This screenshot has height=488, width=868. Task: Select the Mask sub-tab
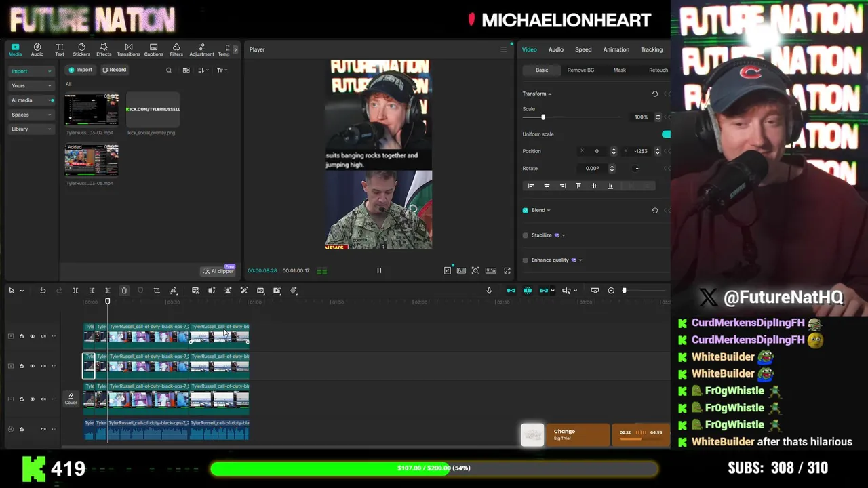click(620, 70)
